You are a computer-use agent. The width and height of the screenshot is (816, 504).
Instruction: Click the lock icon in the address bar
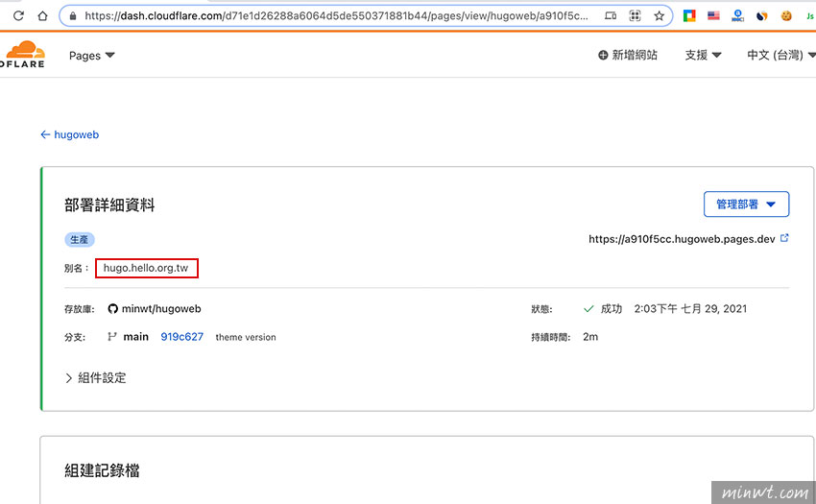click(73, 16)
